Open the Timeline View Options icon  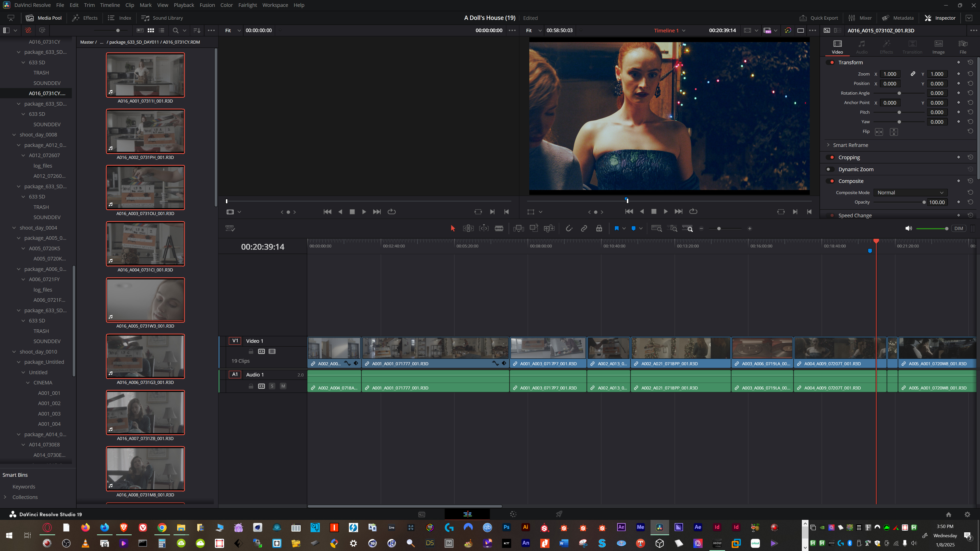230,229
